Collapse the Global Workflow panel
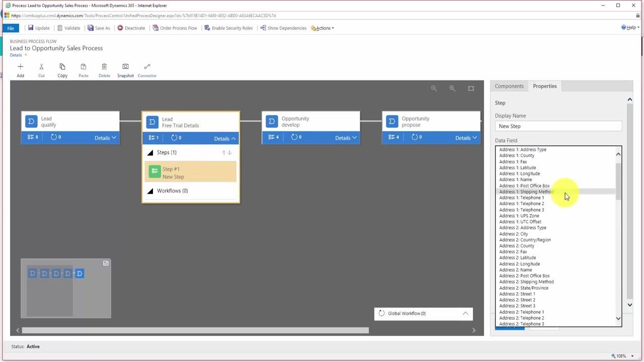 click(465, 313)
